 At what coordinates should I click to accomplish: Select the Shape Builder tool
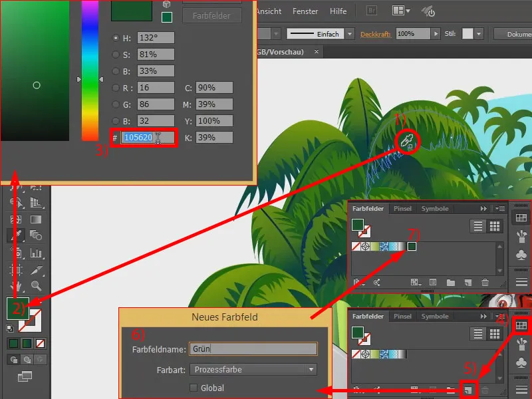tap(16, 203)
